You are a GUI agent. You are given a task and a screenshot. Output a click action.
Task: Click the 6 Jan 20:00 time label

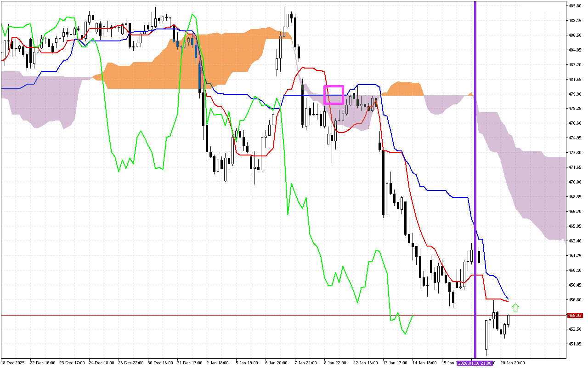276,363
